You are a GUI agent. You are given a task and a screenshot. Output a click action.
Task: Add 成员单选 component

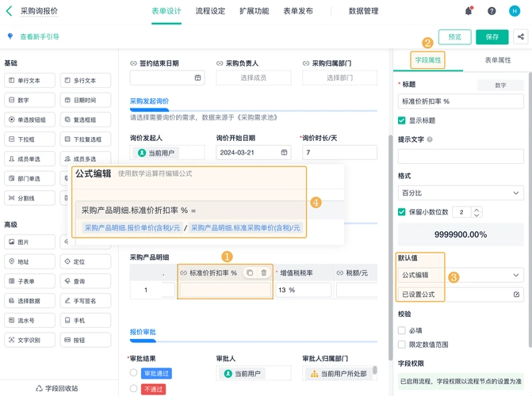29,158
